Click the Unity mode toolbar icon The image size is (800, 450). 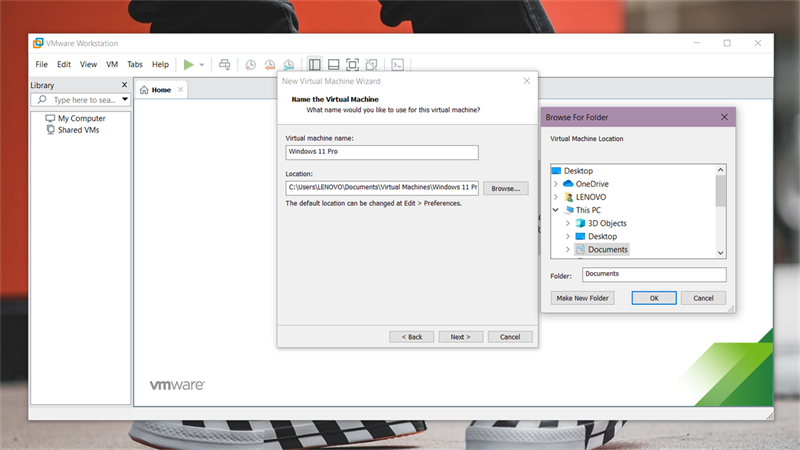tap(372, 64)
